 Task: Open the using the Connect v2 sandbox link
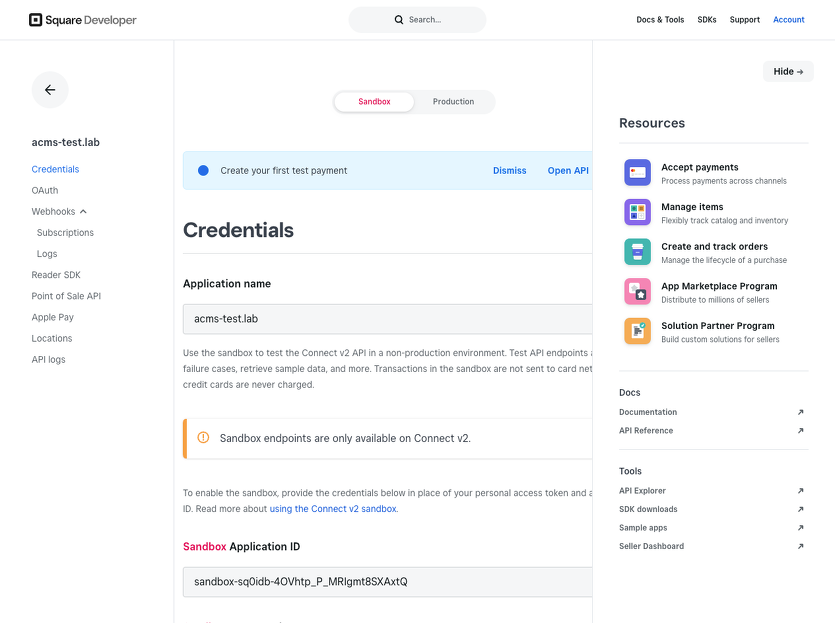point(333,509)
